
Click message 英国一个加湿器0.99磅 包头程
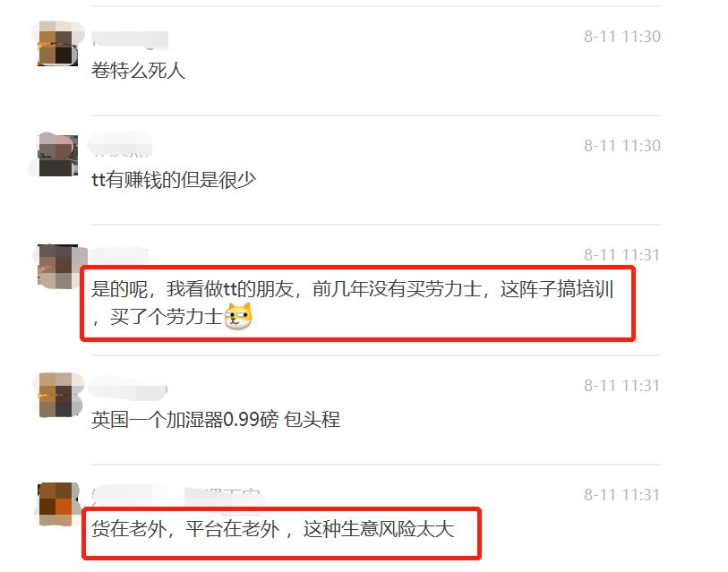216,420
